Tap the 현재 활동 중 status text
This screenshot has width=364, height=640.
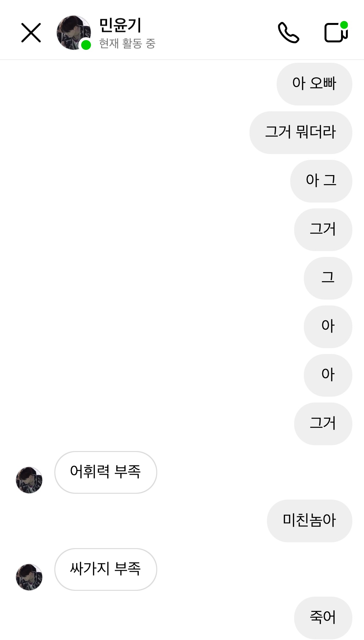click(x=127, y=43)
